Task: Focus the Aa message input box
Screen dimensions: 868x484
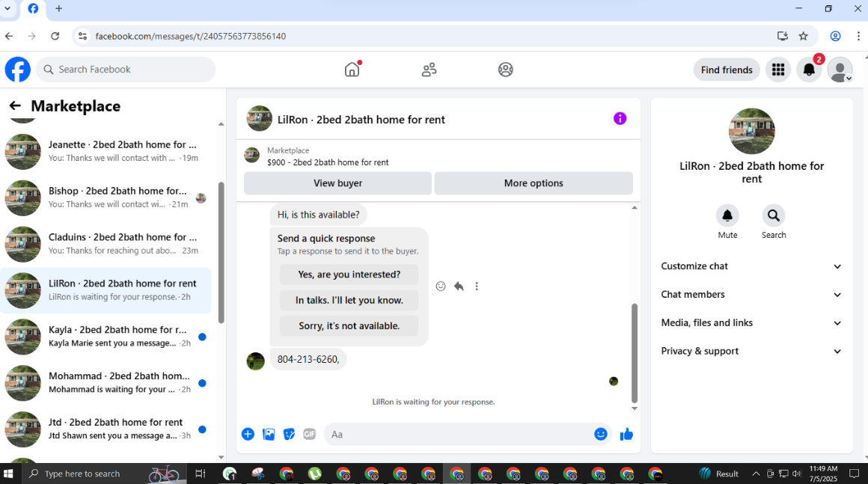Action: pos(459,434)
